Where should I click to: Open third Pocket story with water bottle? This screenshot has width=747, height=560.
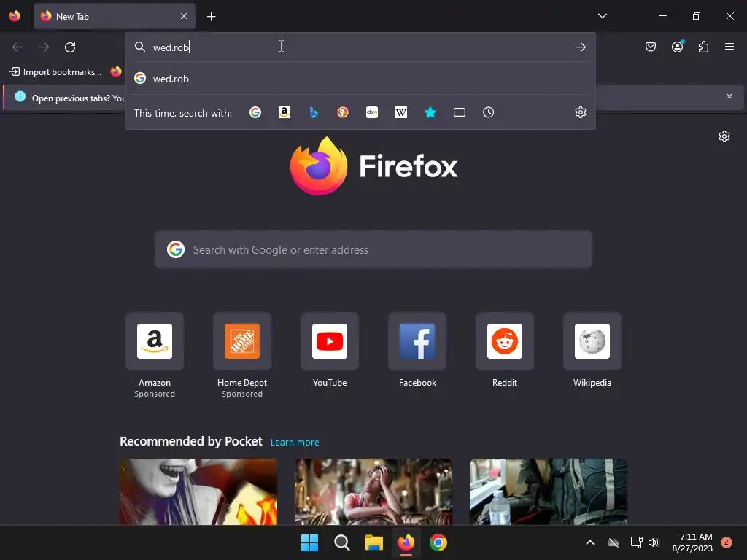(549, 492)
